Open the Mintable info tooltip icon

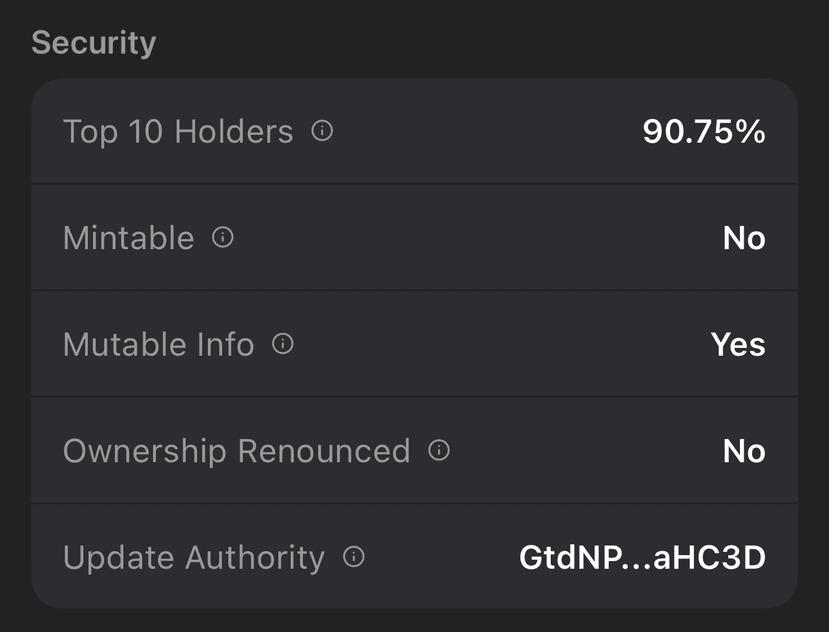[x=223, y=237]
